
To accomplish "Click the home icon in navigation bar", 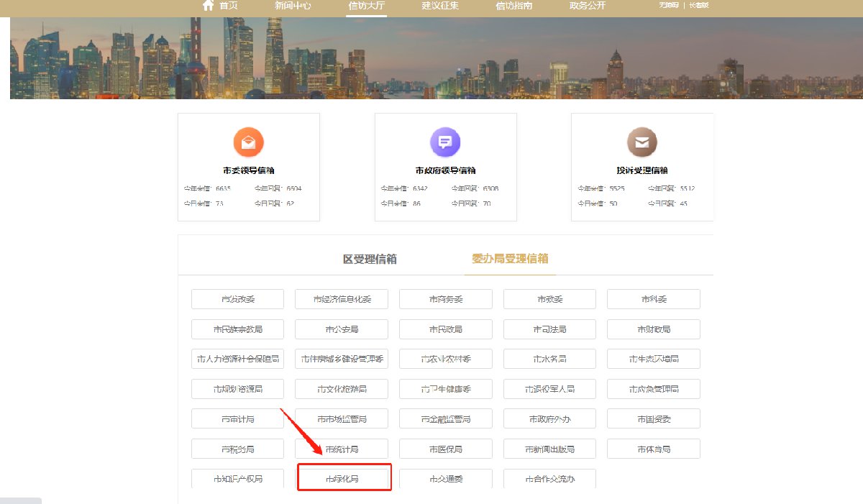I will (x=208, y=6).
